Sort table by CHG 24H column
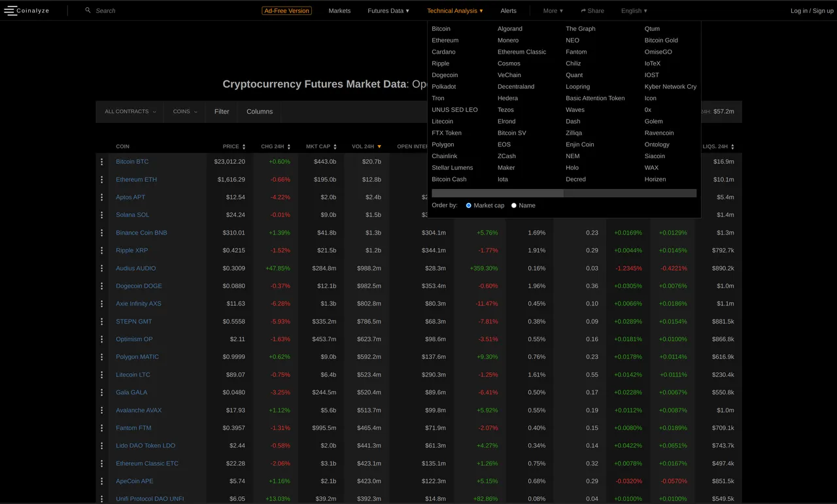Screen dimensions: 837x504 click(275, 146)
